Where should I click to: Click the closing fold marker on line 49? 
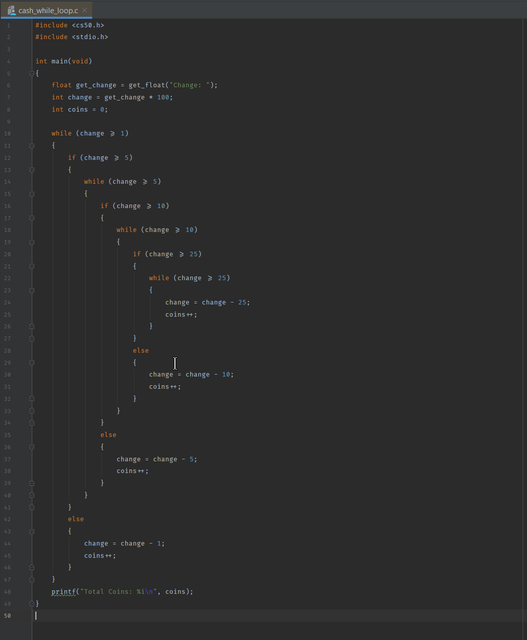pos(31,603)
